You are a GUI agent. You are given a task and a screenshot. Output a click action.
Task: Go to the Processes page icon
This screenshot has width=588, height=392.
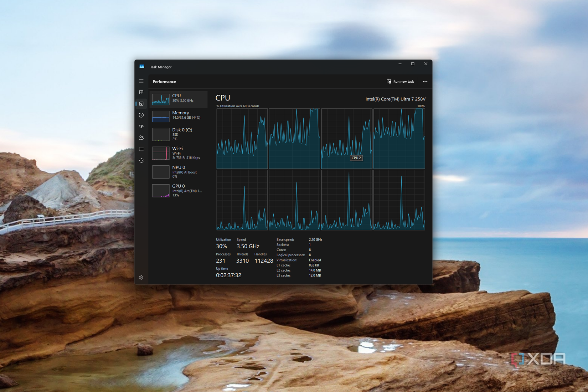tap(141, 92)
